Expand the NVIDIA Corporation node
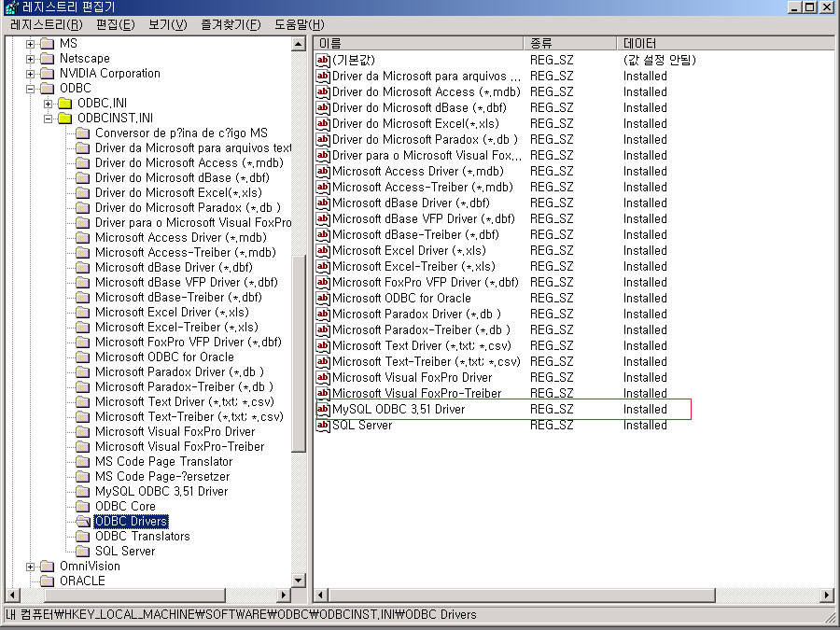The image size is (840, 630). click(x=31, y=74)
